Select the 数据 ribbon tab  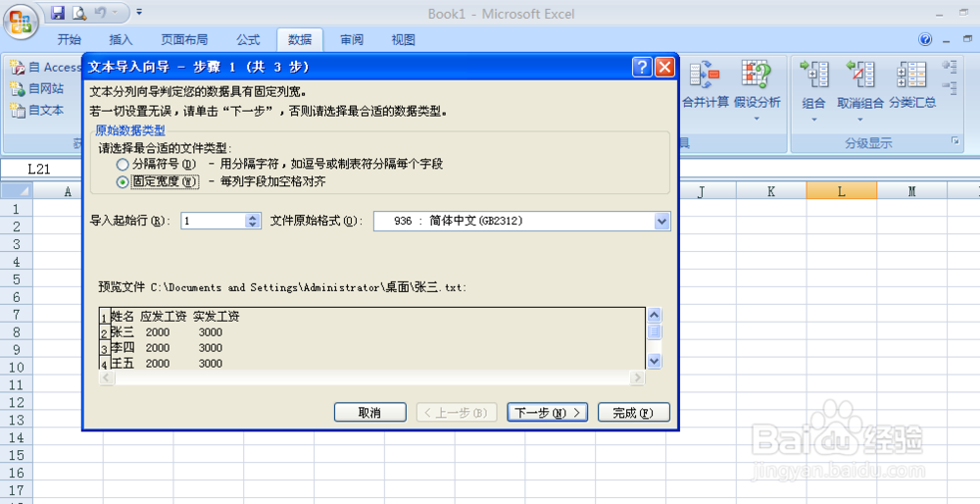point(300,40)
